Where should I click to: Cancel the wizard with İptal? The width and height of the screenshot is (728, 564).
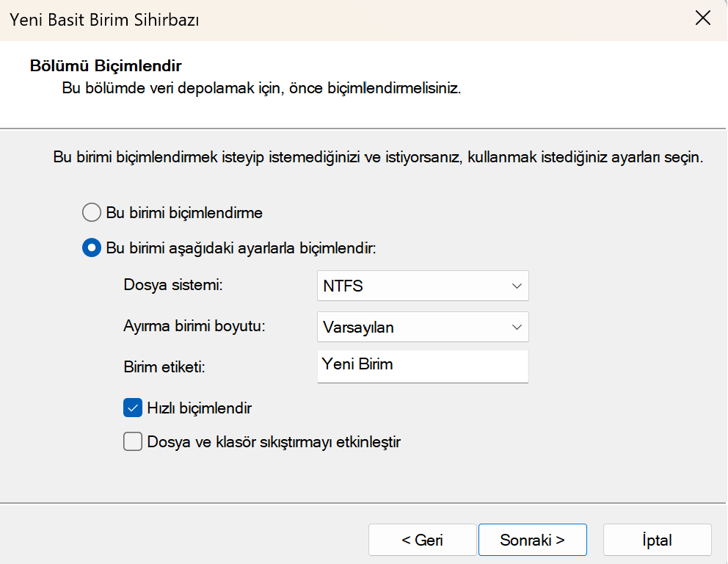[657, 540]
